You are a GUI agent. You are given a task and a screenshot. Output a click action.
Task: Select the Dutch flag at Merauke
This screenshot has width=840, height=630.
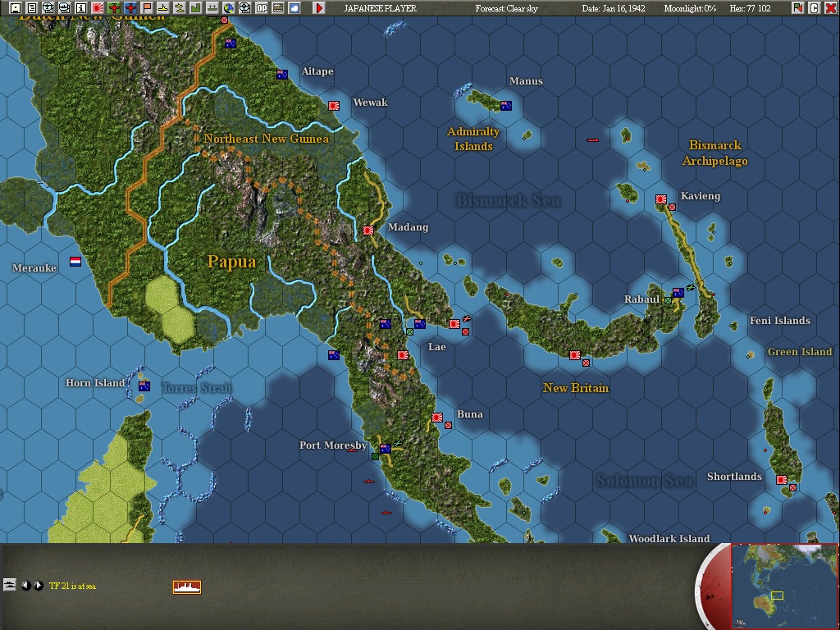point(75,262)
